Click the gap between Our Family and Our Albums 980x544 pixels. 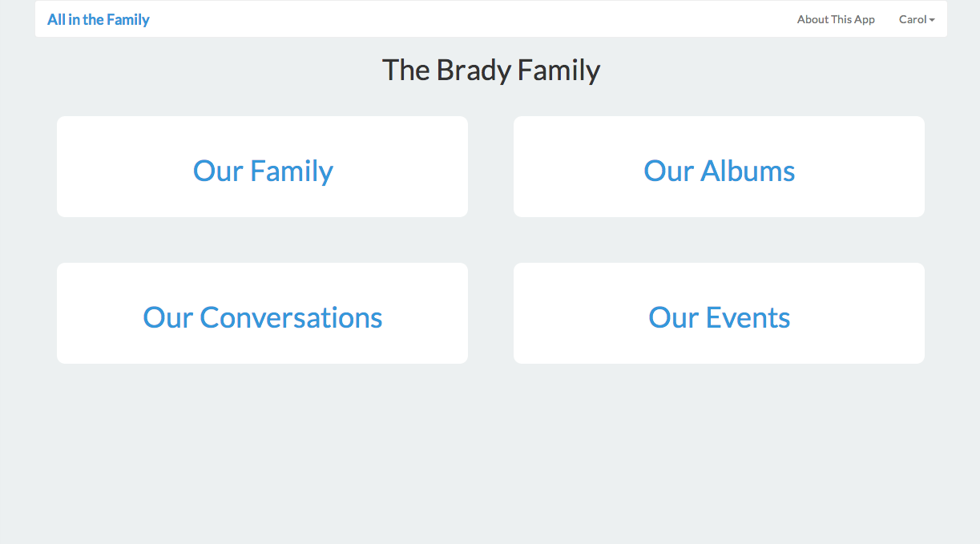pos(490,167)
